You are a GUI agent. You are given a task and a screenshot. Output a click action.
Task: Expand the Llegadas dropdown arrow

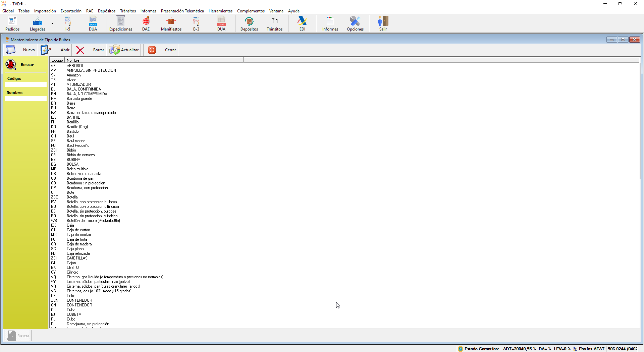[x=52, y=23]
